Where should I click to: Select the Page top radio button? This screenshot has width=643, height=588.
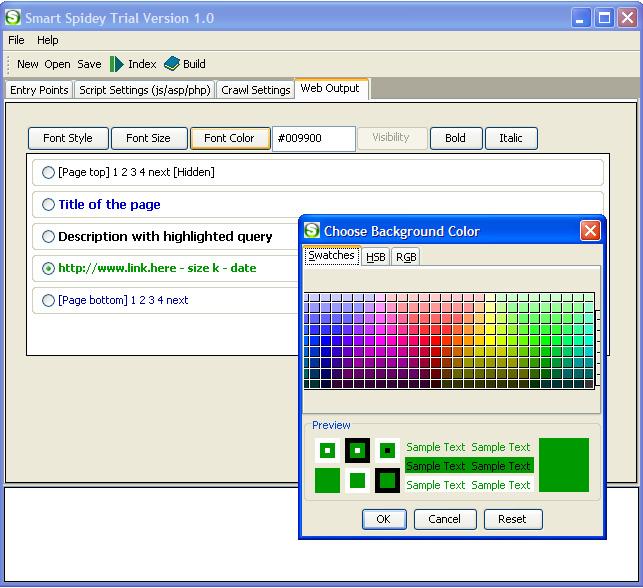pos(48,172)
